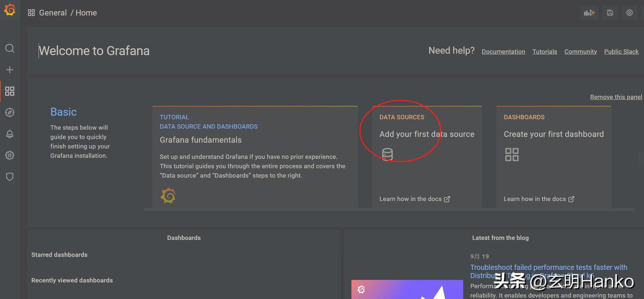Click the Dashboards panel title
Screen dimensions: 644x299
click(x=184, y=238)
